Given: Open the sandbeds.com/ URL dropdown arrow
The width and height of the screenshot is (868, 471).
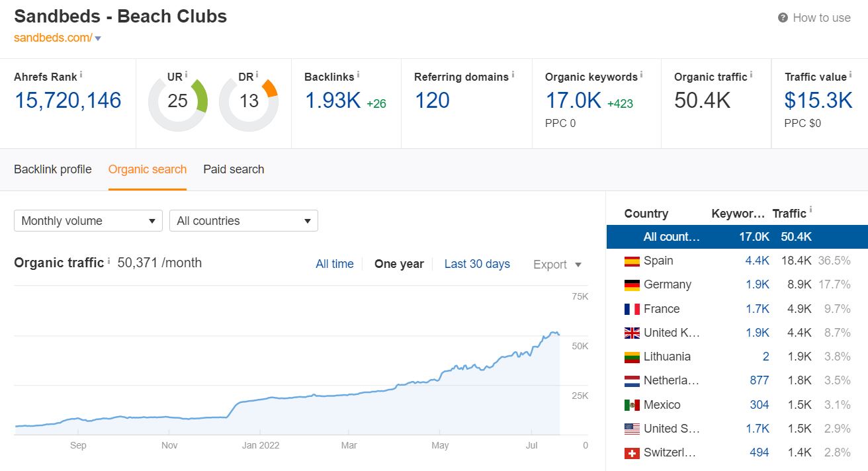Looking at the screenshot, I should pyautogui.click(x=98, y=38).
